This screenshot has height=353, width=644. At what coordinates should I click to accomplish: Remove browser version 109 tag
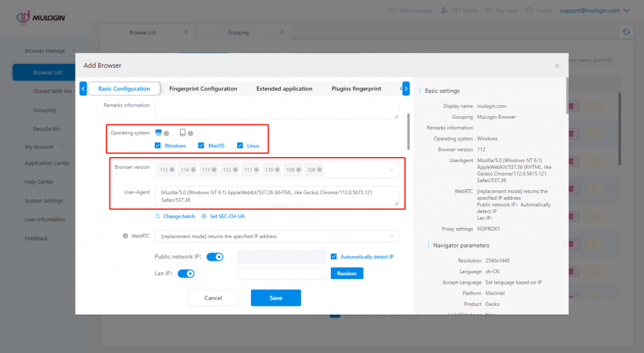pyautogui.click(x=299, y=170)
